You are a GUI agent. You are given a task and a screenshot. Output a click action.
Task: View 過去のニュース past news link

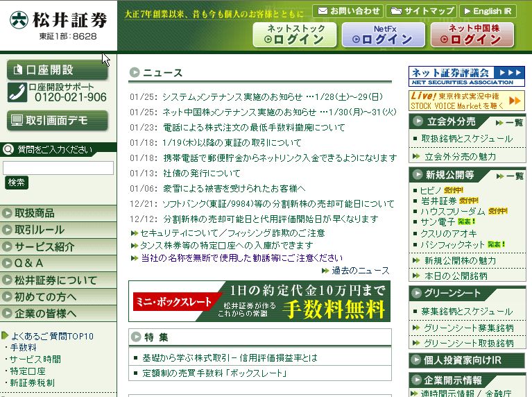(360, 271)
